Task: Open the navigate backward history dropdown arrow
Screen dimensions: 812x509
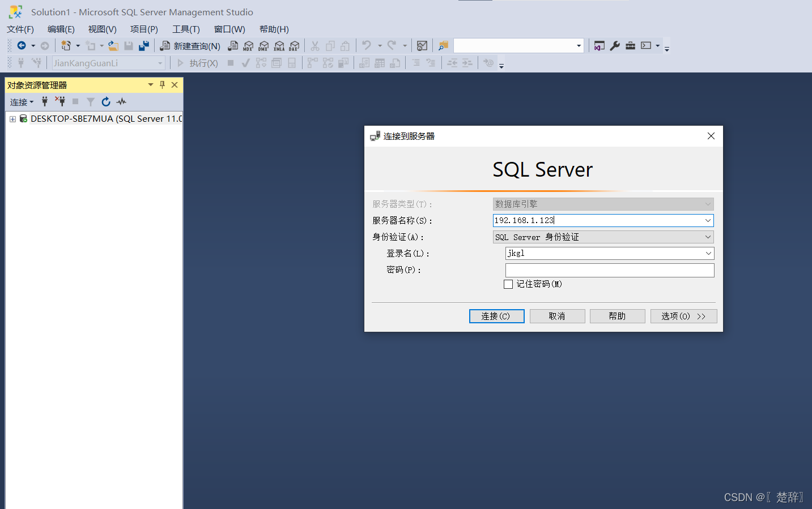Action: [x=33, y=46]
